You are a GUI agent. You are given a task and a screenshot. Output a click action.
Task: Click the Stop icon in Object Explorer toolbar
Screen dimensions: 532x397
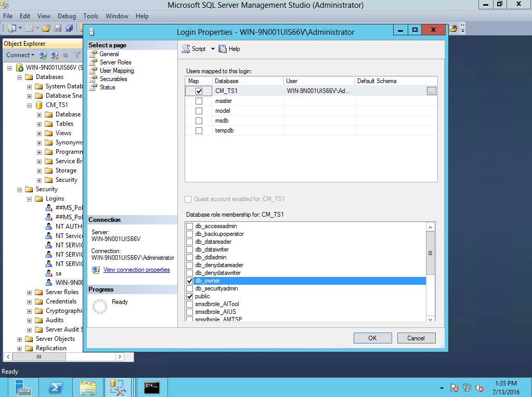[66, 55]
